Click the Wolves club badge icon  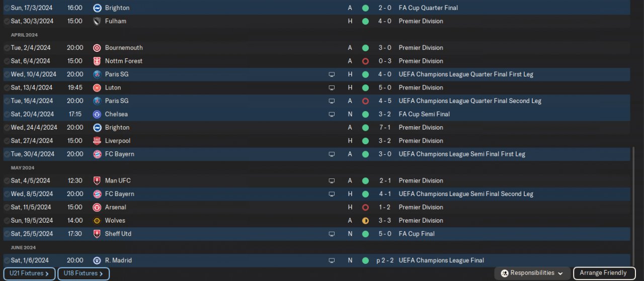[x=97, y=221]
